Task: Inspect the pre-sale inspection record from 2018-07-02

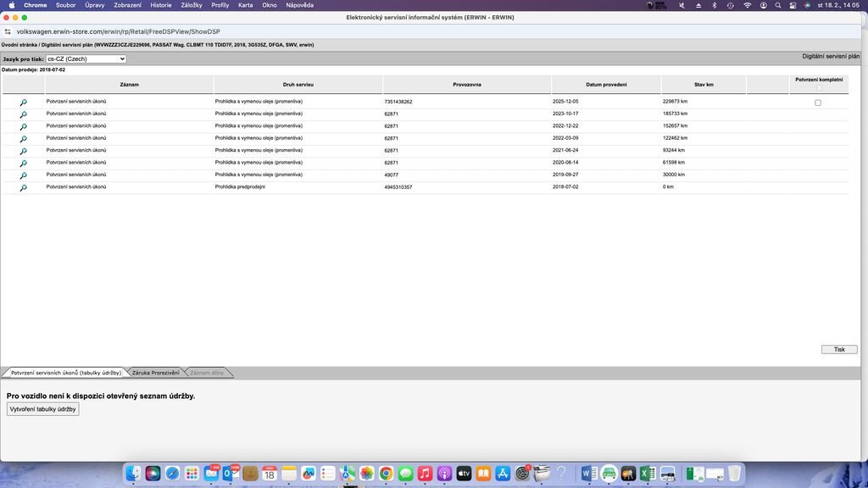Action: (23, 187)
